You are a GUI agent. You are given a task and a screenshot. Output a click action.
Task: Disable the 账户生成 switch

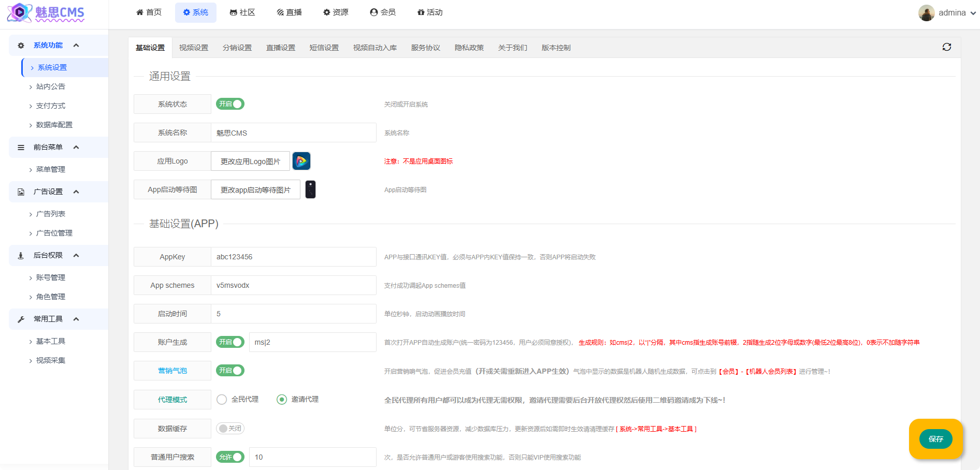pos(230,342)
